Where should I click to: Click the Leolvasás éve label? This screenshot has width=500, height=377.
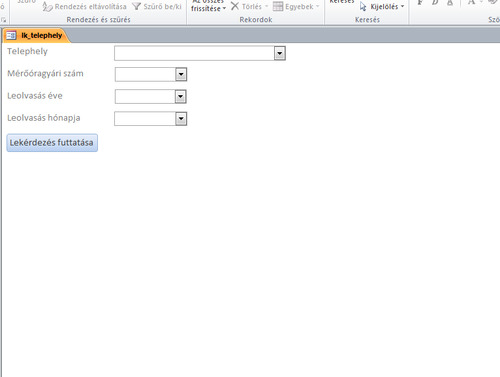pyautogui.click(x=35, y=96)
